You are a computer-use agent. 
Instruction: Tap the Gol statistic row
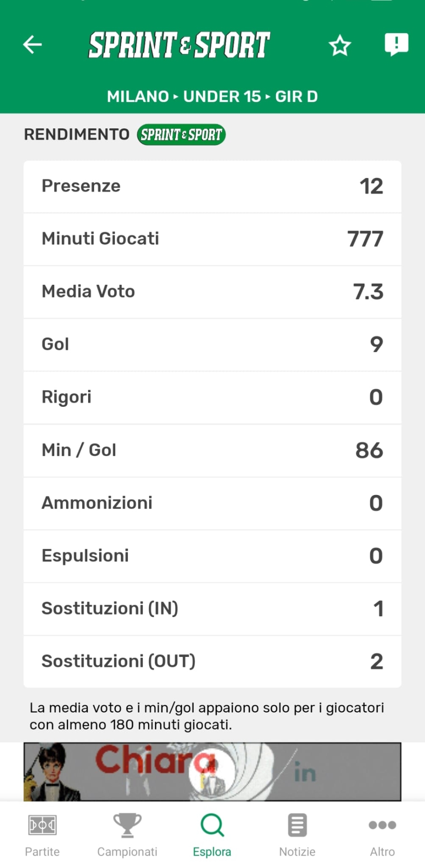[212, 344]
